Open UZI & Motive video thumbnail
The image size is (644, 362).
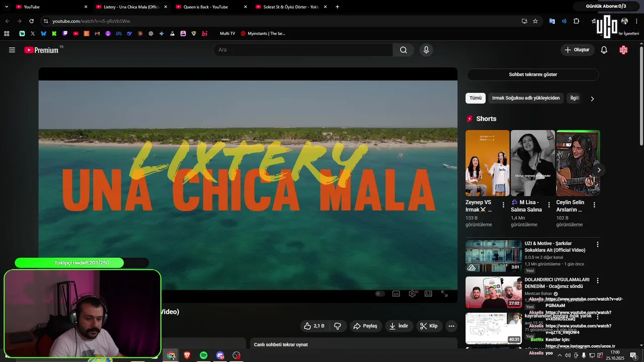(494, 256)
